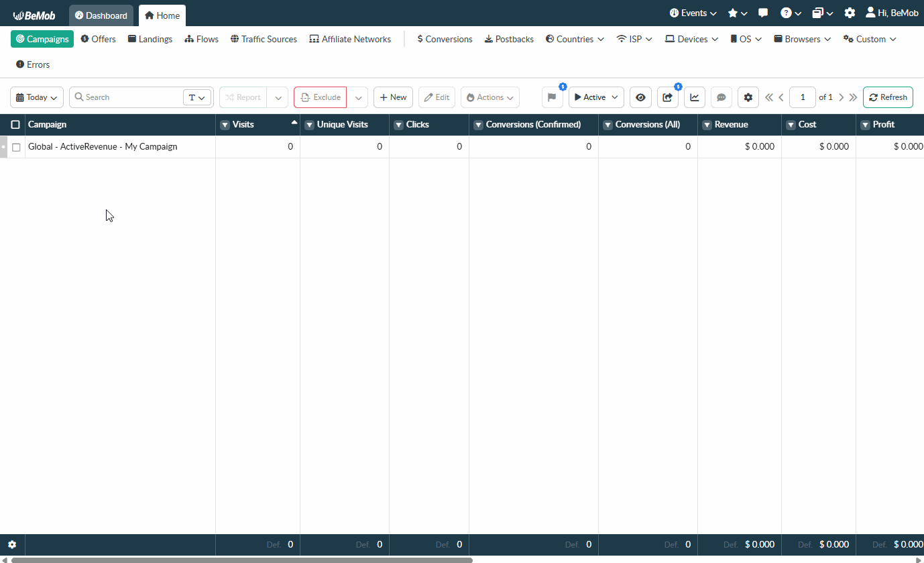Expand the Events menu
This screenshot has width=924, height=563.
click(x=693, y=13)
